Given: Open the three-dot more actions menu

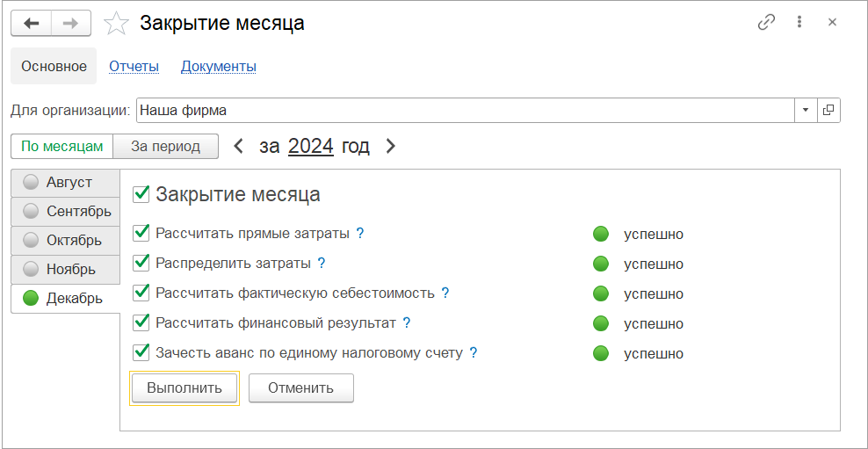Looking at the screenshot, I should [799, 23].
